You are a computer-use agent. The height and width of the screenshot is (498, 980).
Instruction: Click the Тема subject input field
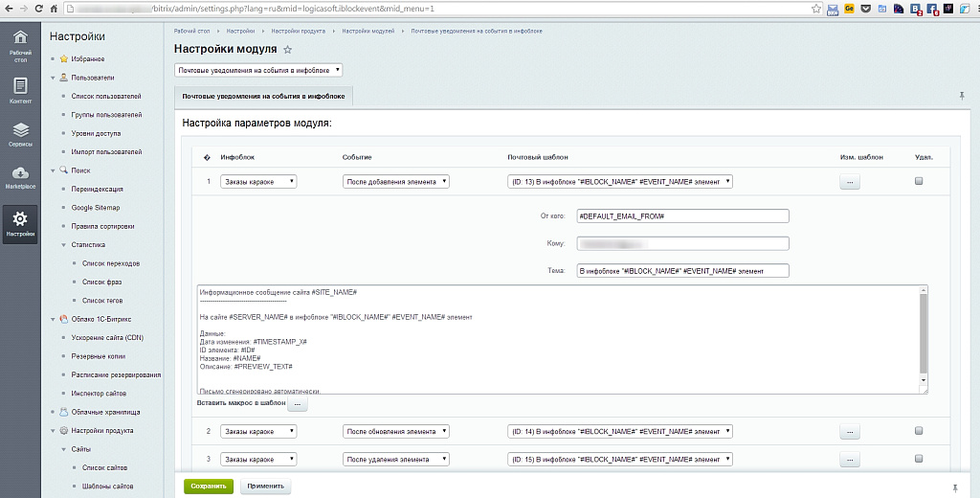682,271
